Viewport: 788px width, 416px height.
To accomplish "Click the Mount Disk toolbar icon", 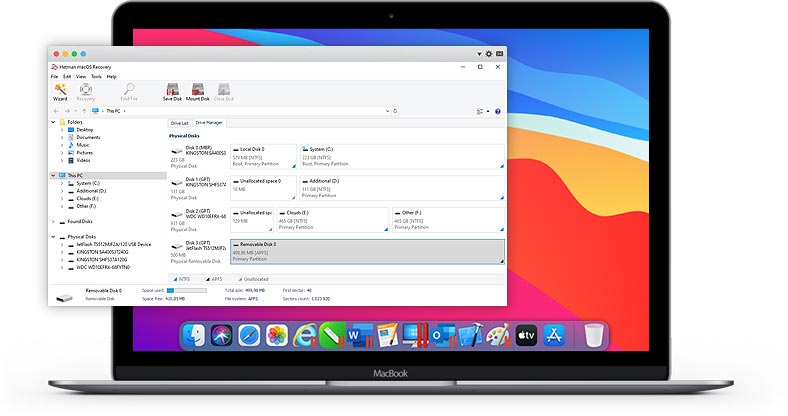I will (198, 92).
